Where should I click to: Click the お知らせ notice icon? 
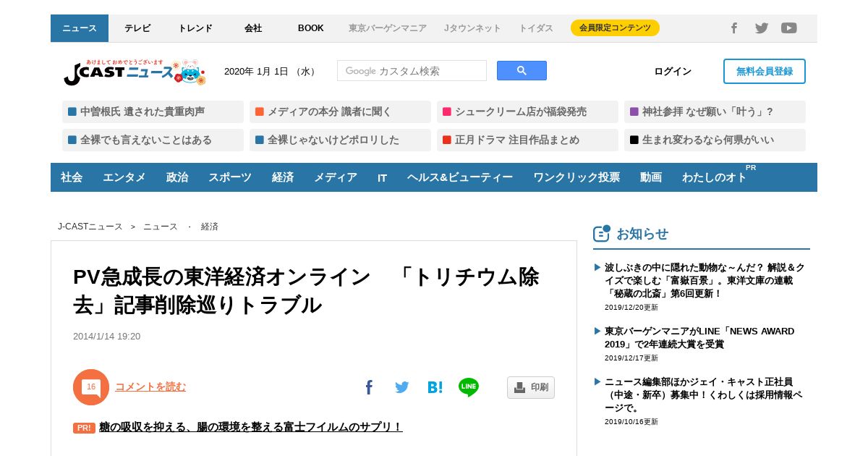pyautogui.click(x=602, y=233)
